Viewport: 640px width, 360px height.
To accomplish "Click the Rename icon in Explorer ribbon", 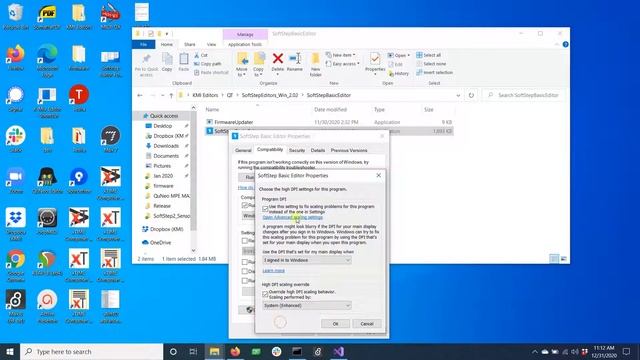I will point(295,59).
